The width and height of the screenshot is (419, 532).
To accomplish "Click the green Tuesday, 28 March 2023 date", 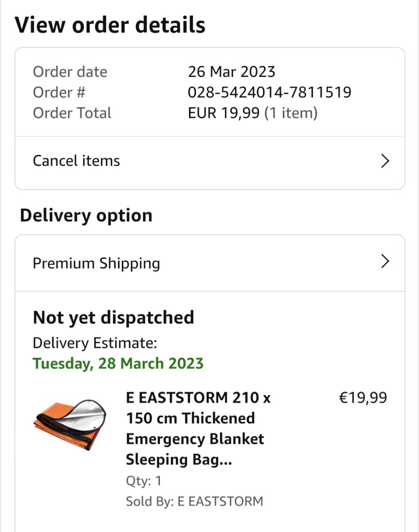I will [x=118, y=363].
